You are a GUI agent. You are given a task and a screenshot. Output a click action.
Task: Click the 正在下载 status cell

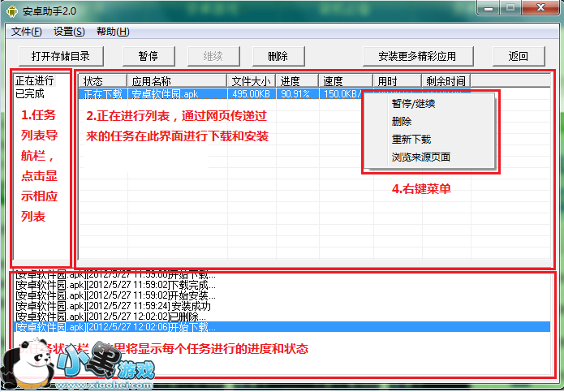click(103, 94)
